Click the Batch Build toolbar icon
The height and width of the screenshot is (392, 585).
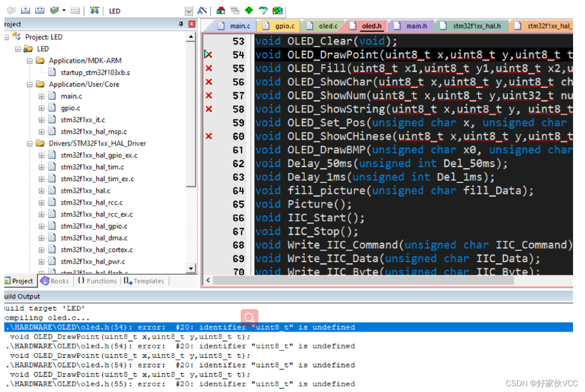pos(54,10)
